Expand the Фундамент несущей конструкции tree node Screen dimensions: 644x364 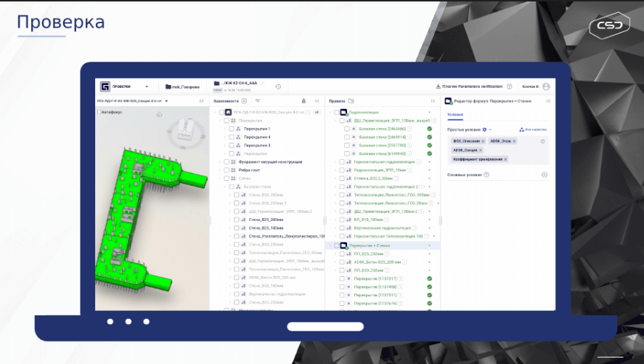220,161
